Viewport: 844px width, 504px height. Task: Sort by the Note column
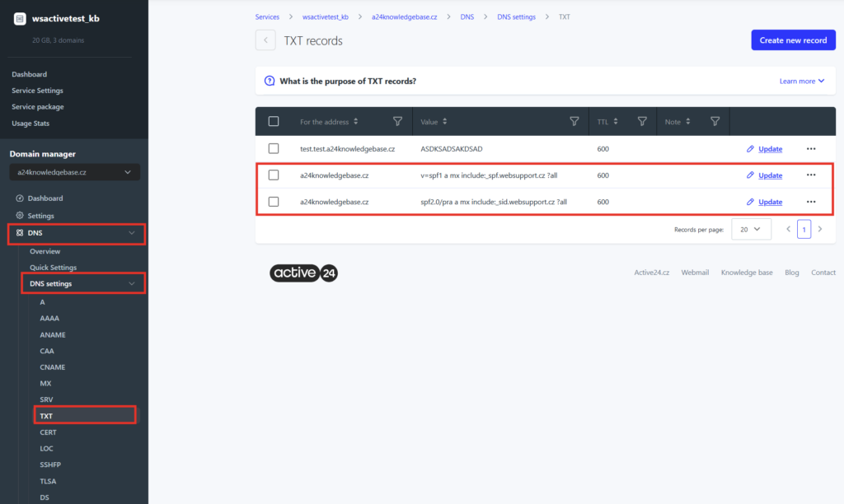pos(688,122)
